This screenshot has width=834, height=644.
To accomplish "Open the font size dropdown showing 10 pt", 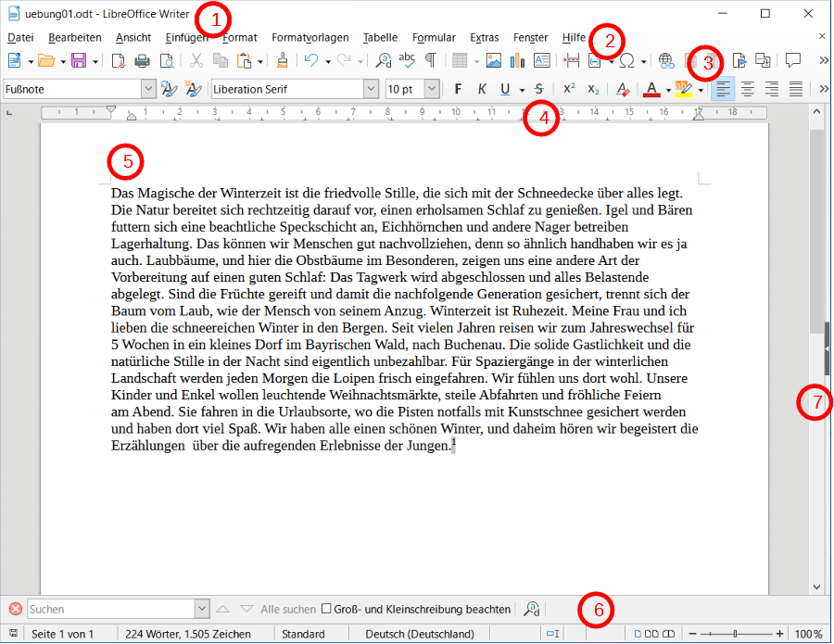I will (x=431, y=89).
